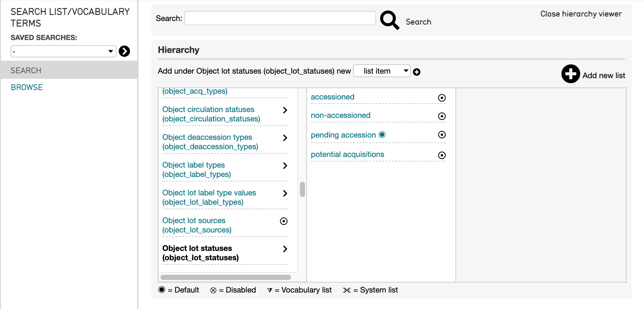The width and height of the screenshot is (644, 309).
Task: Click the magnifying glass search icon
Action: pos(389,20)
